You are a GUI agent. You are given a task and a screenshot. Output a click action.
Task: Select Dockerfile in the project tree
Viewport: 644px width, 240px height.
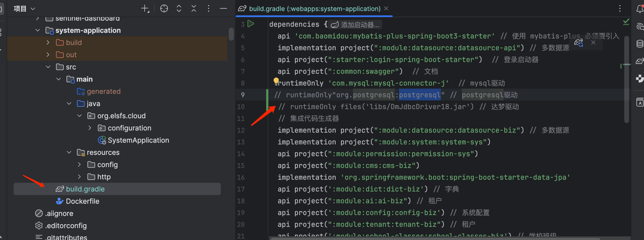point(82,202)
